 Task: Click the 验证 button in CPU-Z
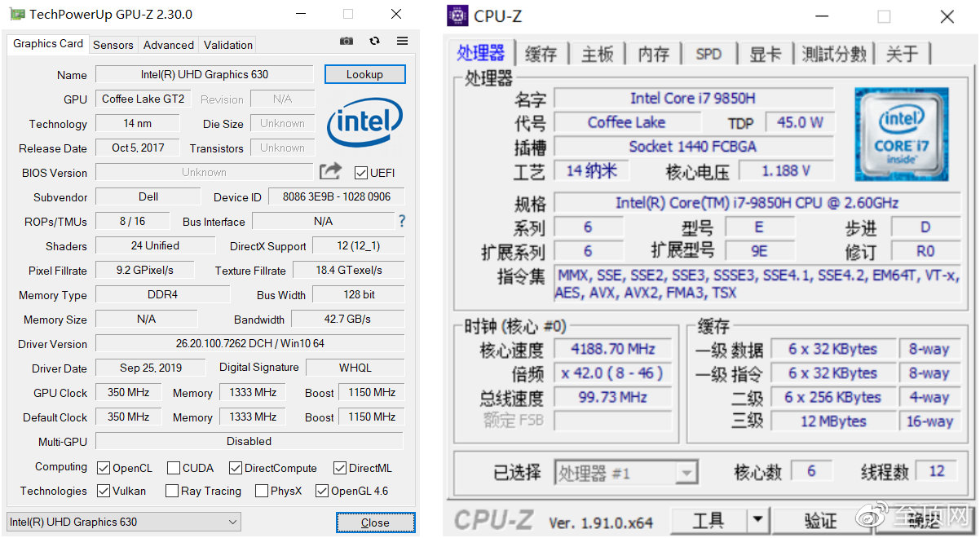coord(820,520)
